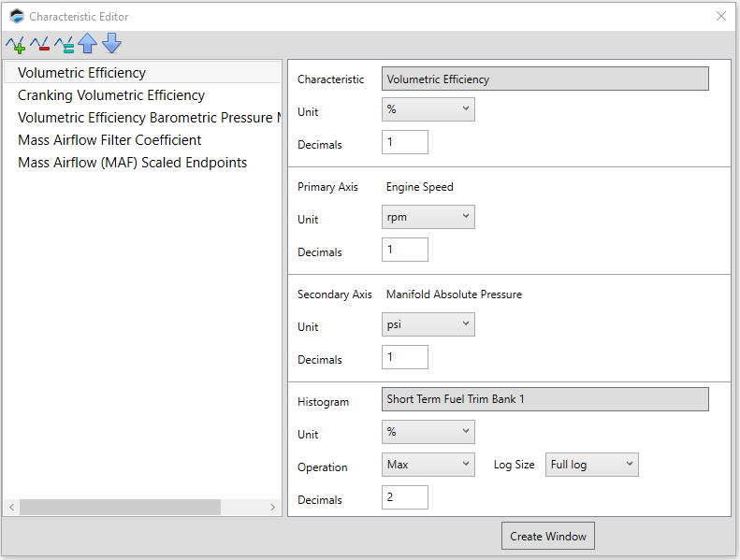The image size is (740, 560).
Task: Move characteristic up with blue up arrow
Action: pos(88,44)
